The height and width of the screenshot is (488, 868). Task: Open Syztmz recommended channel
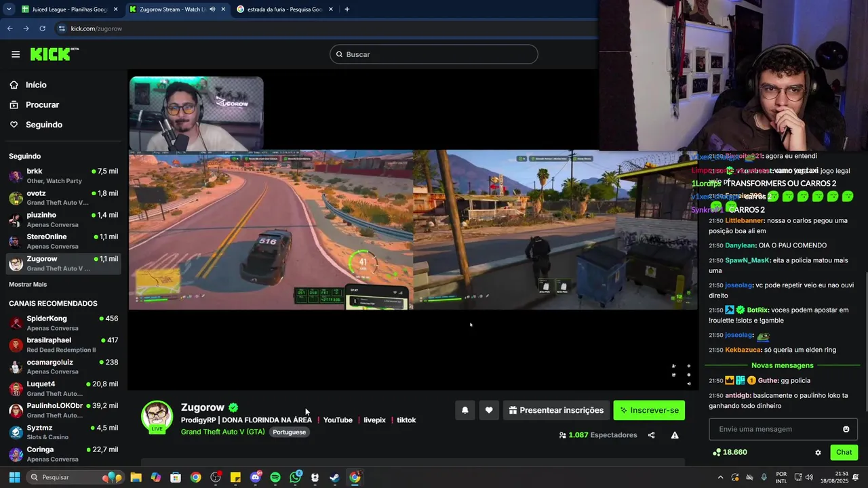tap(64, 432)
